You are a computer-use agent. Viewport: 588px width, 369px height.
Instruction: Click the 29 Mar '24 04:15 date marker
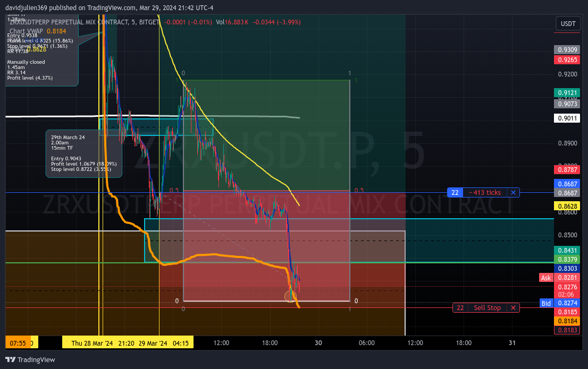tap(165, 343)
